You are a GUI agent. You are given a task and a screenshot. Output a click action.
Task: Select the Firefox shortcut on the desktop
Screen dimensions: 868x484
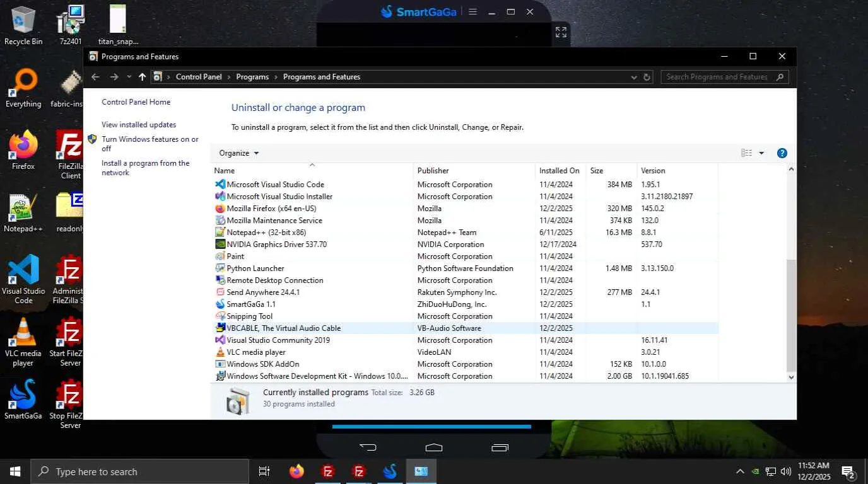click(23, 150)
